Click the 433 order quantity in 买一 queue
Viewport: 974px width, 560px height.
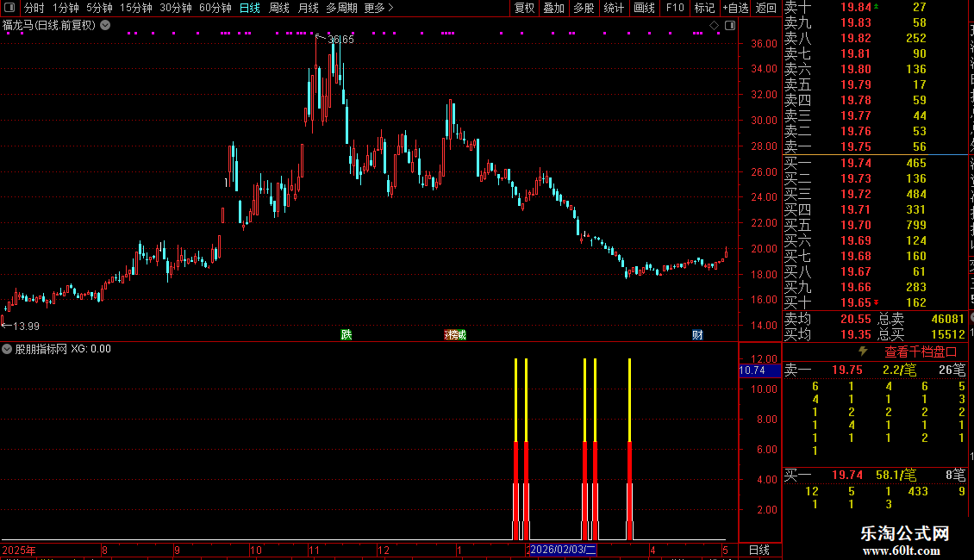point(917,491)
